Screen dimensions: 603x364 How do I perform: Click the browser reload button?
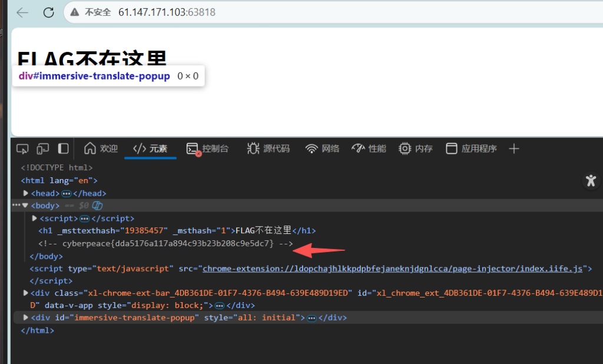click(x=48, y=12)
